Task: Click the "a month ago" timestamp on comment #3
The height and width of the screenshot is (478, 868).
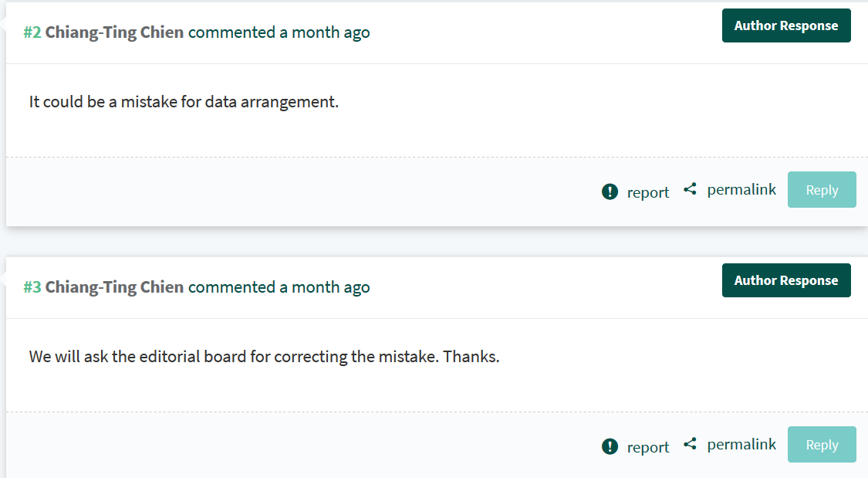Action: point(324,287)
